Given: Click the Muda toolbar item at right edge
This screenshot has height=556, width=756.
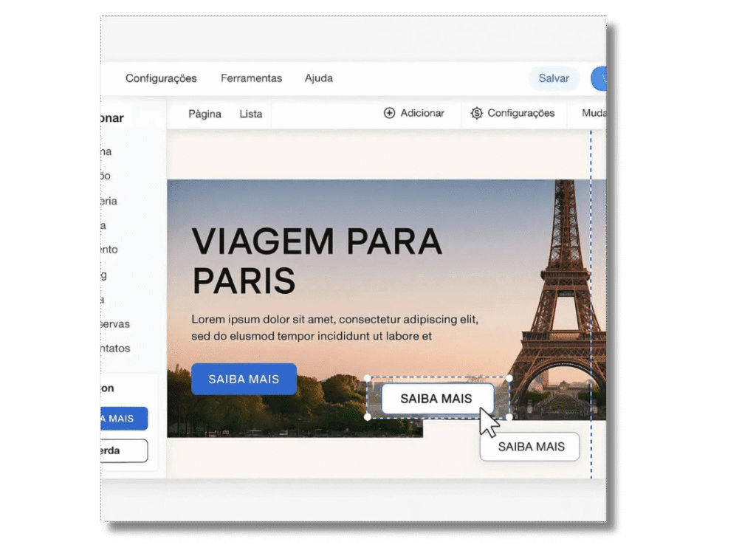Looking at the screenshot, I should pos(594,113).
